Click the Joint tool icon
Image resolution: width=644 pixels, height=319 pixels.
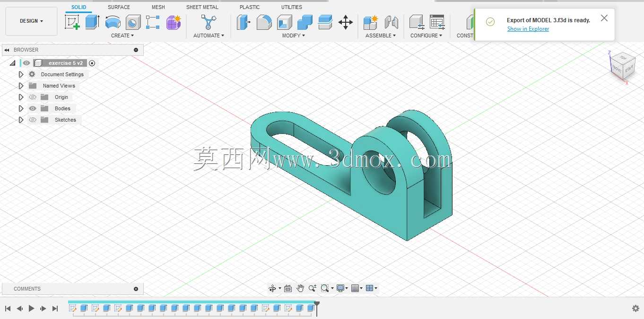[x=391, y=22]
